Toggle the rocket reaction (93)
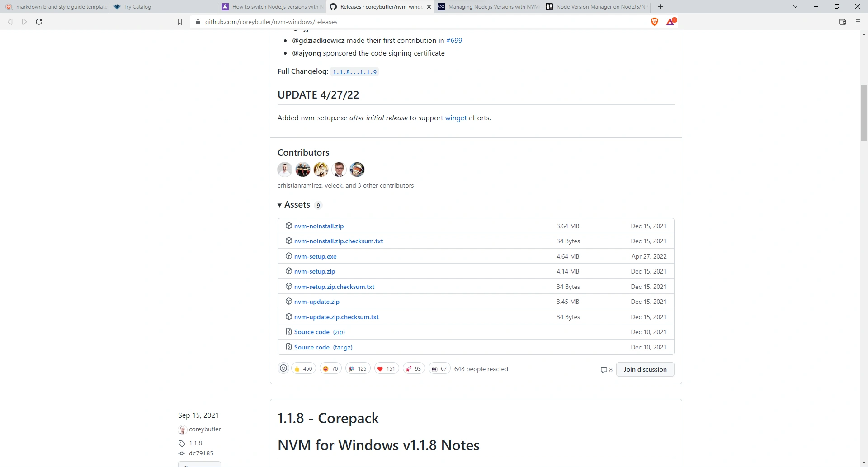868x467 pixels. 413,369
